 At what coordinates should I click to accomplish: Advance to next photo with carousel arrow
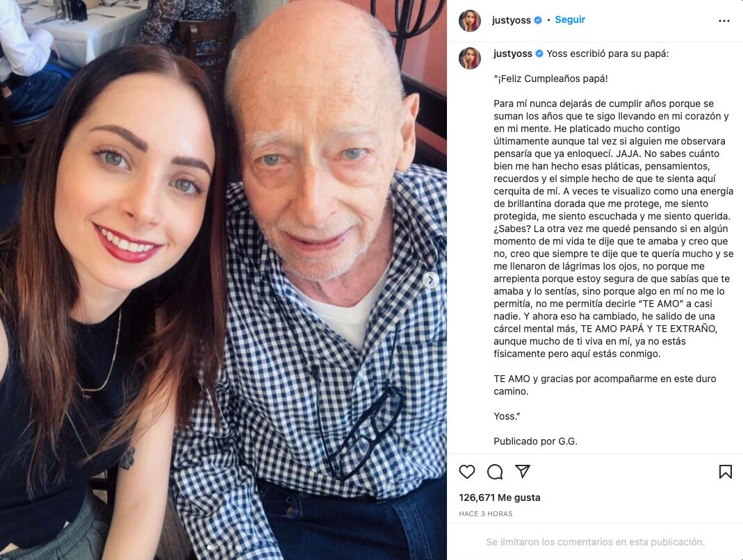pyautogui.click(x=430, y=280)
